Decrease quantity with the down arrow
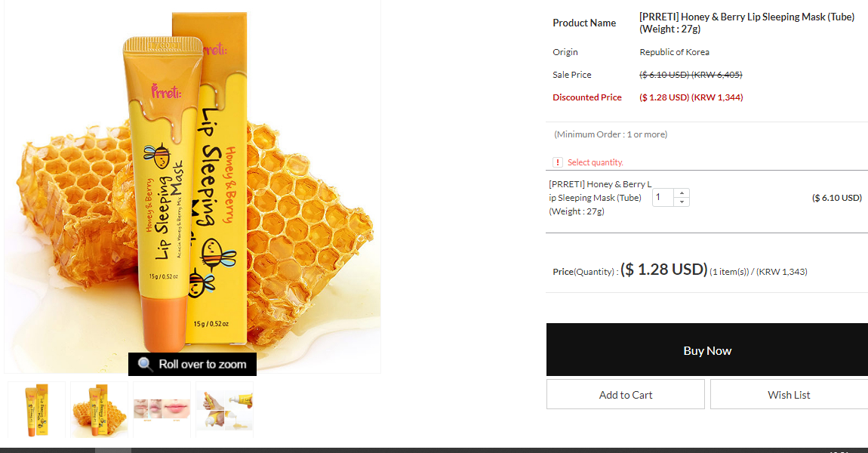868x453 pixels. 682,202
